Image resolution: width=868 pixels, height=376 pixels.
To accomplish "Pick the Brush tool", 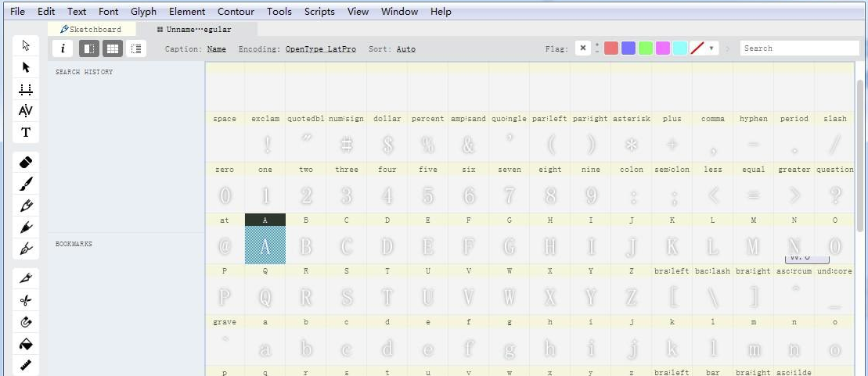I will 26,184.
